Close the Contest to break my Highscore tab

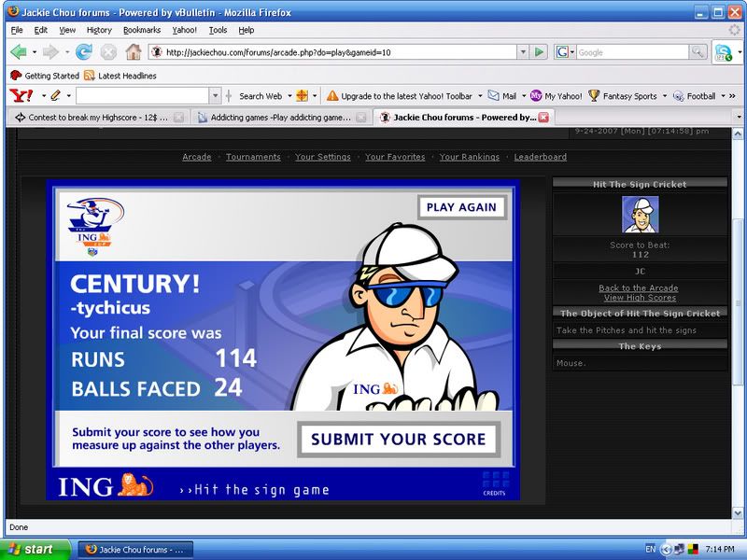click(178, 118)
